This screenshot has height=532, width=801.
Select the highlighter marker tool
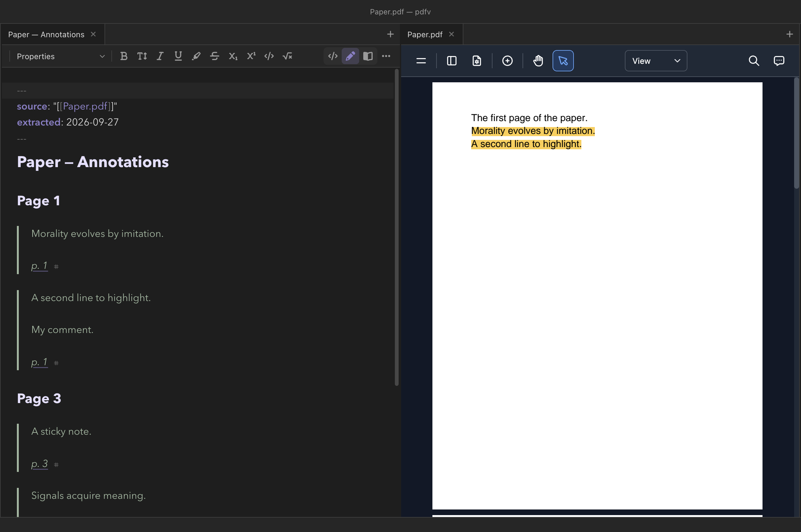click(196, 56)
